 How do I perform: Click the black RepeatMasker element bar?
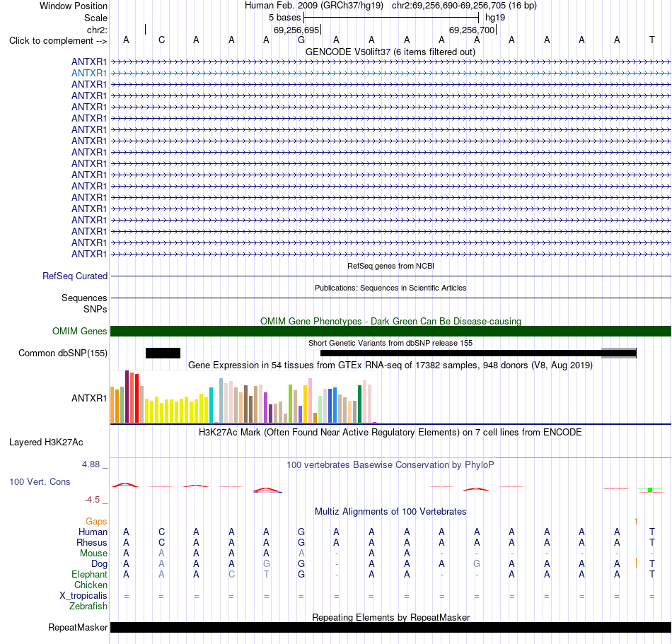pos(390,627)
